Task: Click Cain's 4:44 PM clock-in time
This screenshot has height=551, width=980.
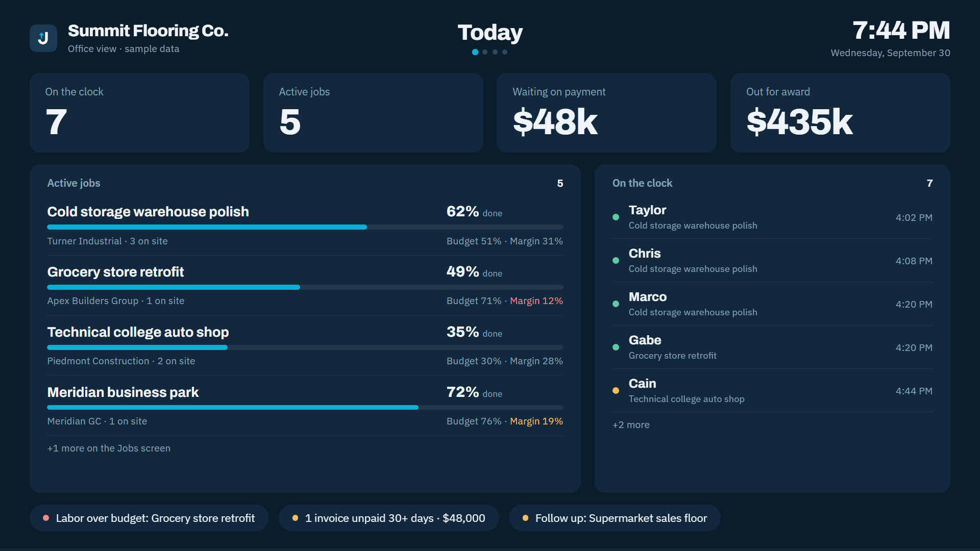Action: (914, 391)
